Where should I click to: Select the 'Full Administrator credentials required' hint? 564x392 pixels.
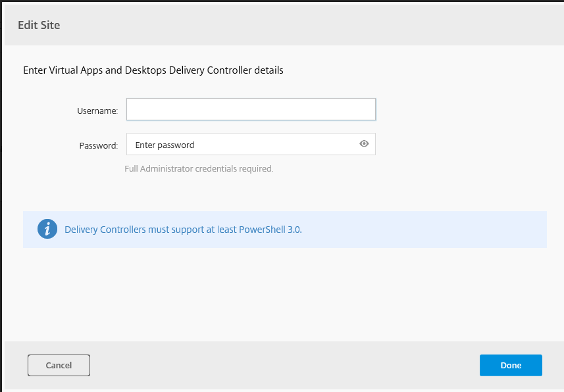[x=198, y=168]
